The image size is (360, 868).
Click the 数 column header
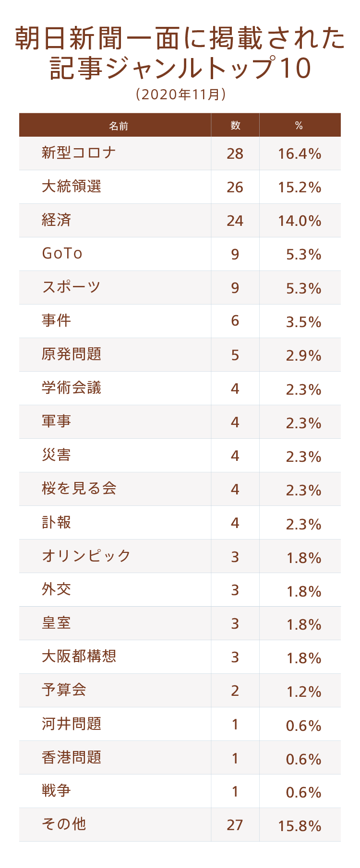click(x=235, y=126)
